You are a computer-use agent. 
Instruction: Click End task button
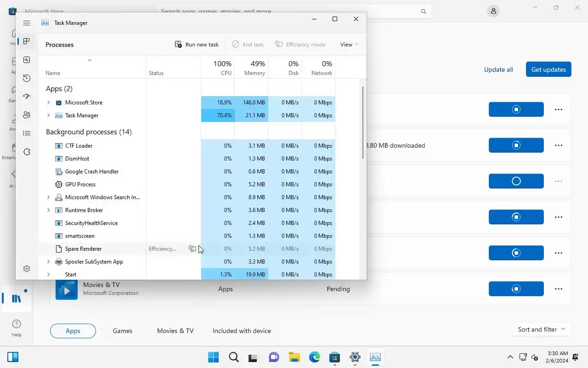(248, 45)
